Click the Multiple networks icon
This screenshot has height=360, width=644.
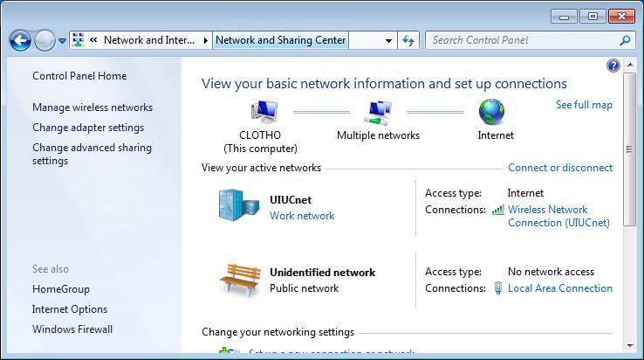[378, 112]
